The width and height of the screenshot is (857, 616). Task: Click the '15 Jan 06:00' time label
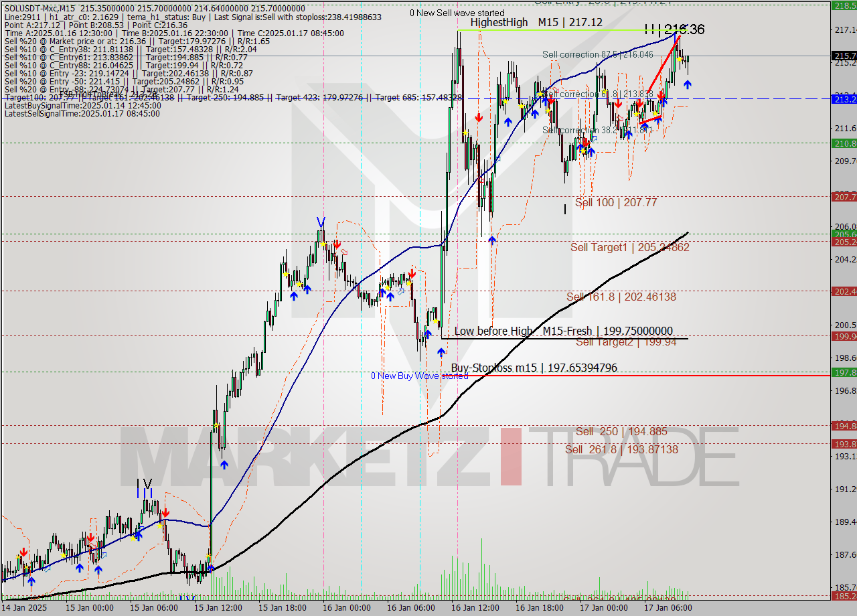click(x=155, y=608)
